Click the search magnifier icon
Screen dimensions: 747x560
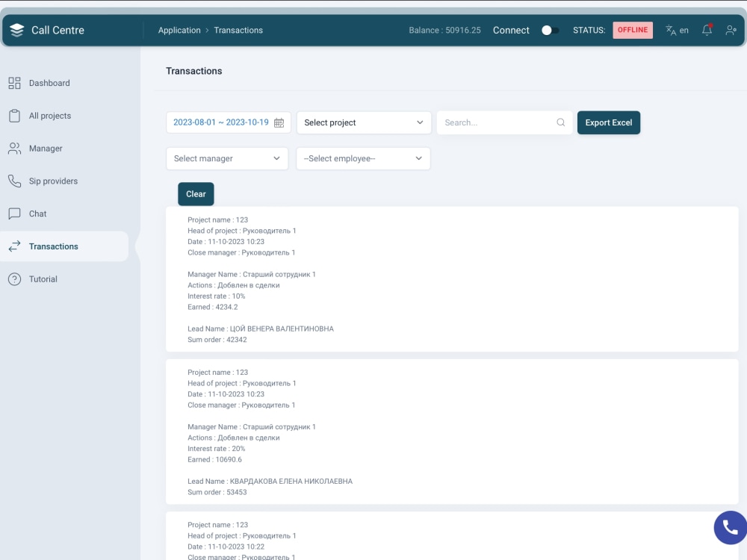coord(561,122)
